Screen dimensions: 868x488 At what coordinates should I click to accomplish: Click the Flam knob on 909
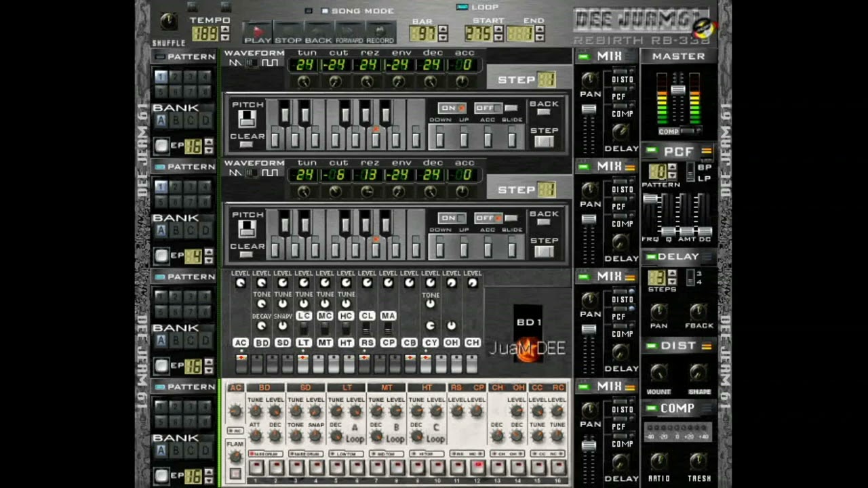point(235,456)
